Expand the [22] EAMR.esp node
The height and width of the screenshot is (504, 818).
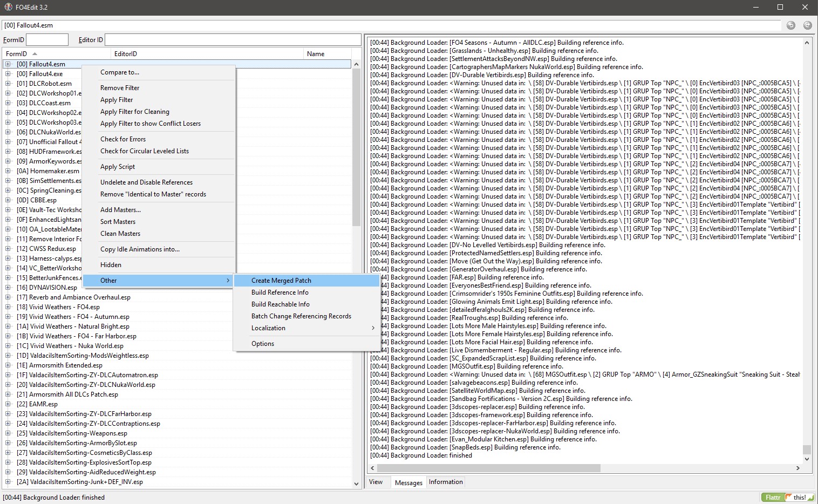8,404
